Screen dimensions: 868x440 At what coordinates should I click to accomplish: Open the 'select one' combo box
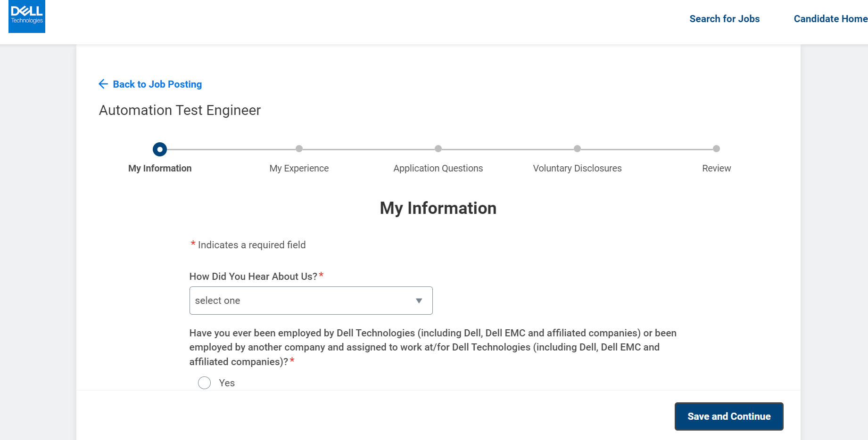(x=302, y=301)
